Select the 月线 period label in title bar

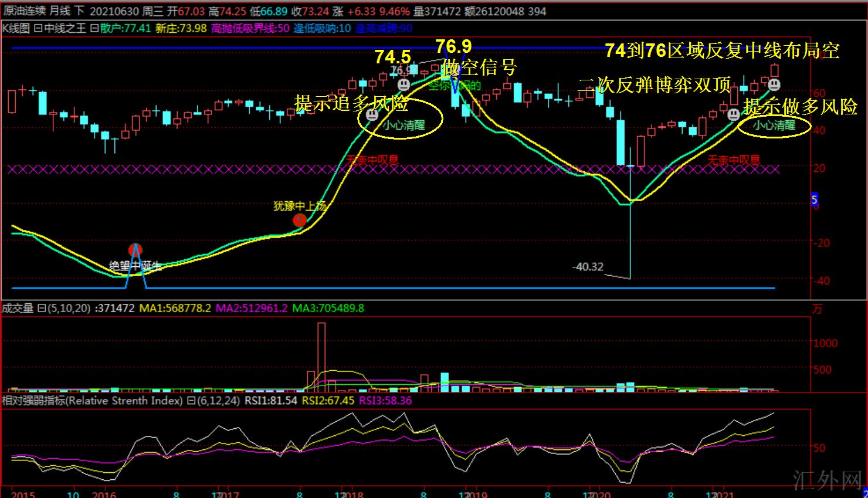59,11
